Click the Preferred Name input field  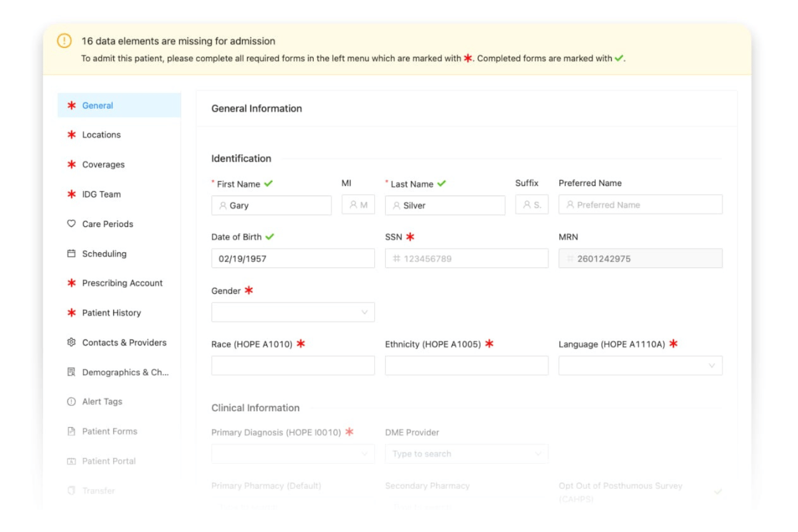click(641, 205)
